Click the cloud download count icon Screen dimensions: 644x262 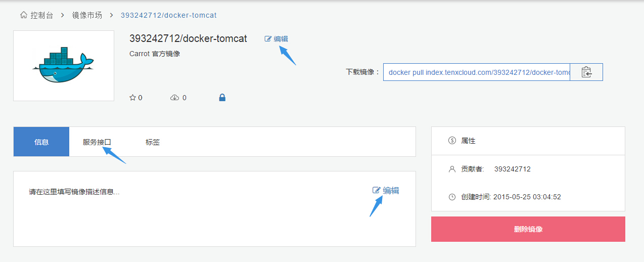click(x=175, y=98)
